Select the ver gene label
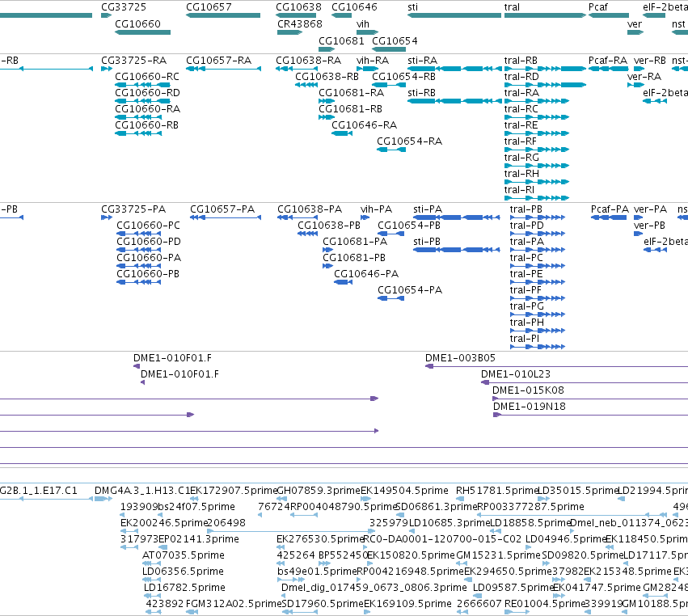Screen dimensions: 688x616 tap(635, 24)
